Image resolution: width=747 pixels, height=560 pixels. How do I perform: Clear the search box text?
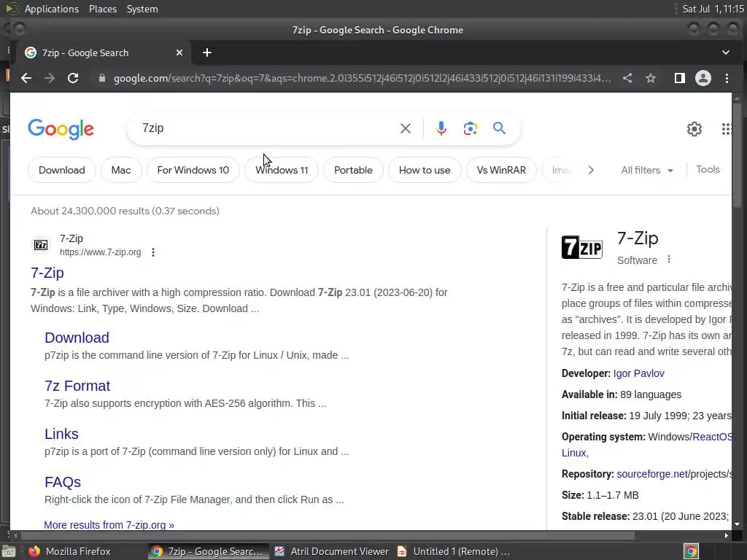pos(406,128)
